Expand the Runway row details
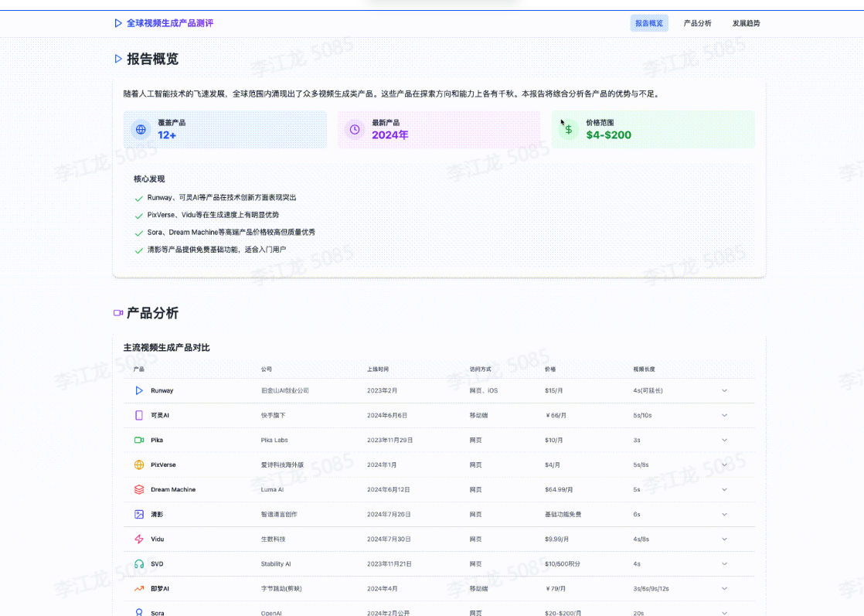This screenshot has width=864, height=616. click(x=725, y=390)
